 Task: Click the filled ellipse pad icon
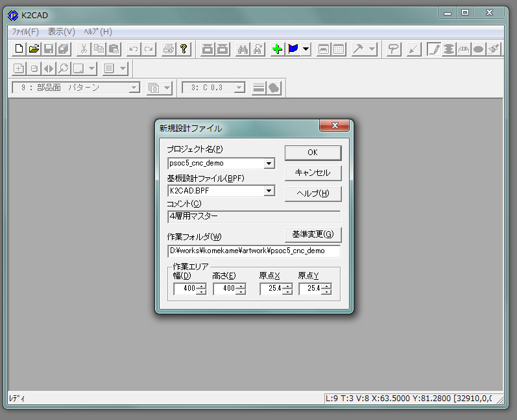(478, 49)
